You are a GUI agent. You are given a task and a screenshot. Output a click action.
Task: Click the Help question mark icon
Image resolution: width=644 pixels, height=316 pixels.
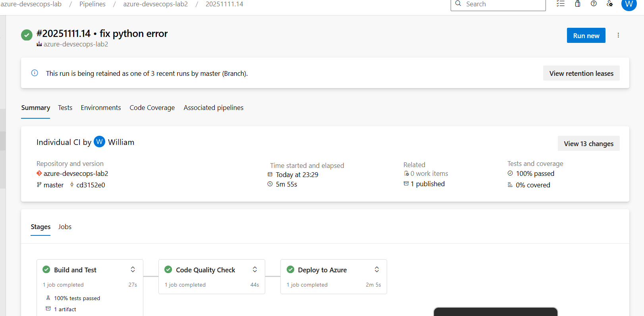point(594,4)
